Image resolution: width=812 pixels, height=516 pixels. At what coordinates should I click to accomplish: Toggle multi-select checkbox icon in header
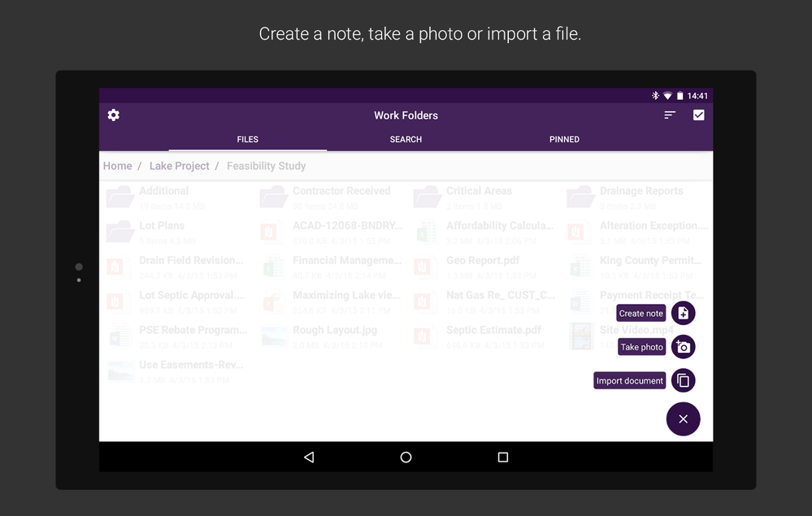[698, 115]
